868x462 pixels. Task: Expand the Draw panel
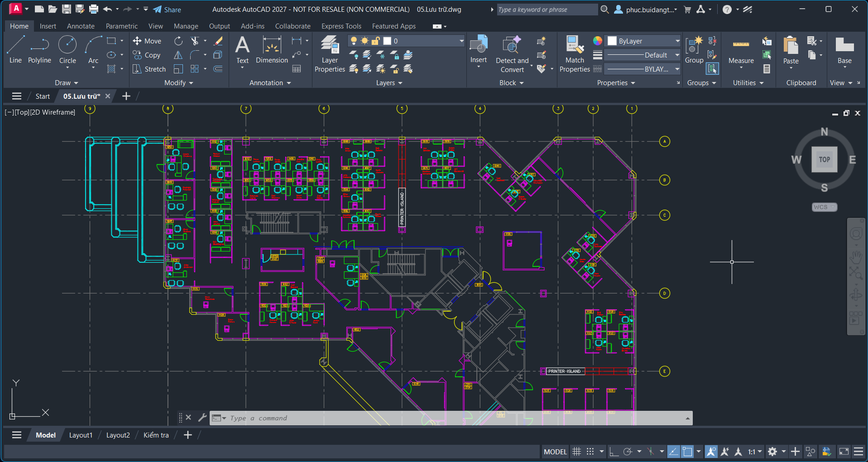click(x=67, y=83)
